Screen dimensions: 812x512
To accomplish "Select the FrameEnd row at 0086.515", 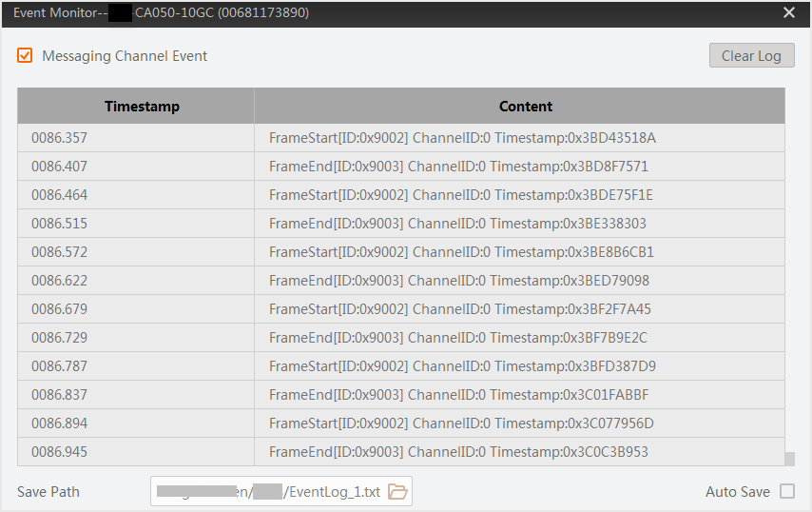I will pyautogui.click(x=399, y=224).
